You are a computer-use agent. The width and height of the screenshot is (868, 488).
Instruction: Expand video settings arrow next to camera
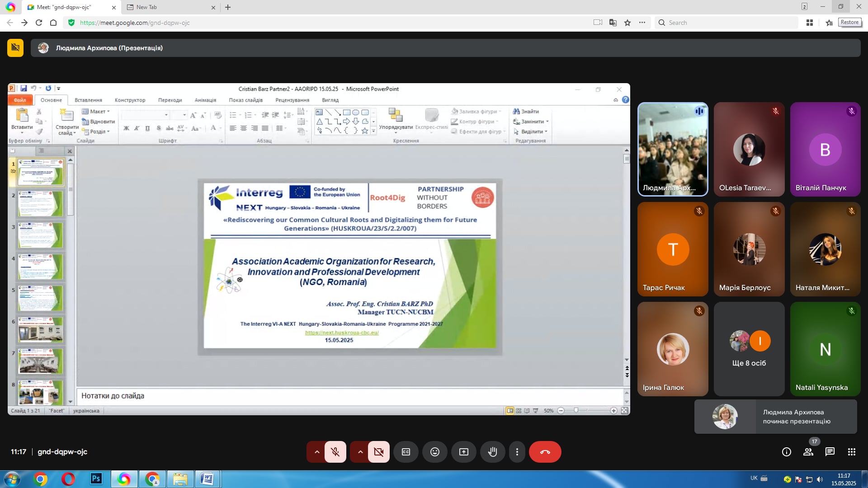(360, 452)
